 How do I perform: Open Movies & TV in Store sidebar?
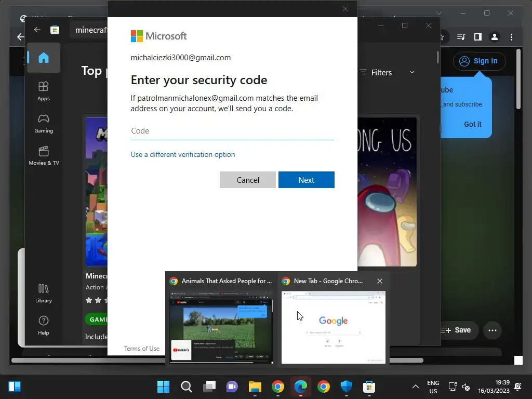pyautogui.click(x=44, y=156)
